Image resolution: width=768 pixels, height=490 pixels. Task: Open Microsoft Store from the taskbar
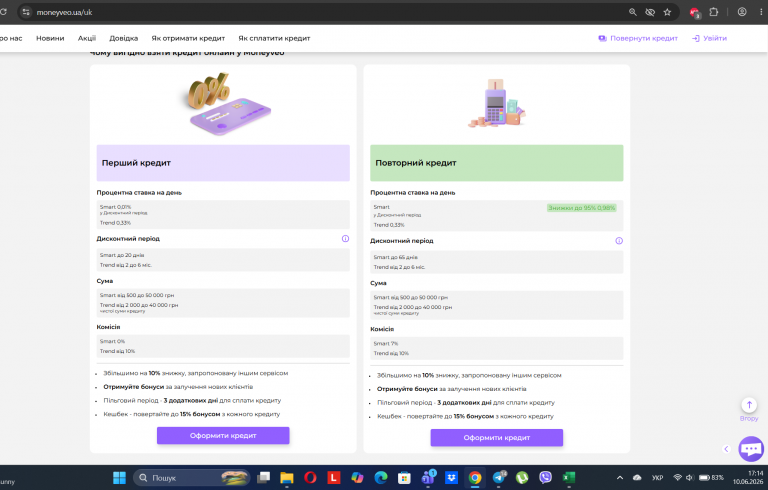pos(404,477)
